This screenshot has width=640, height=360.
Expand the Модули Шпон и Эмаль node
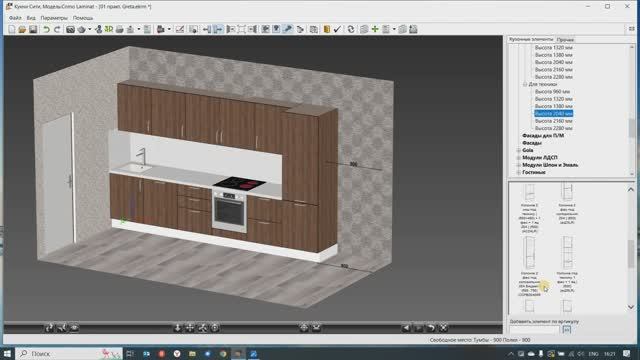518,165
